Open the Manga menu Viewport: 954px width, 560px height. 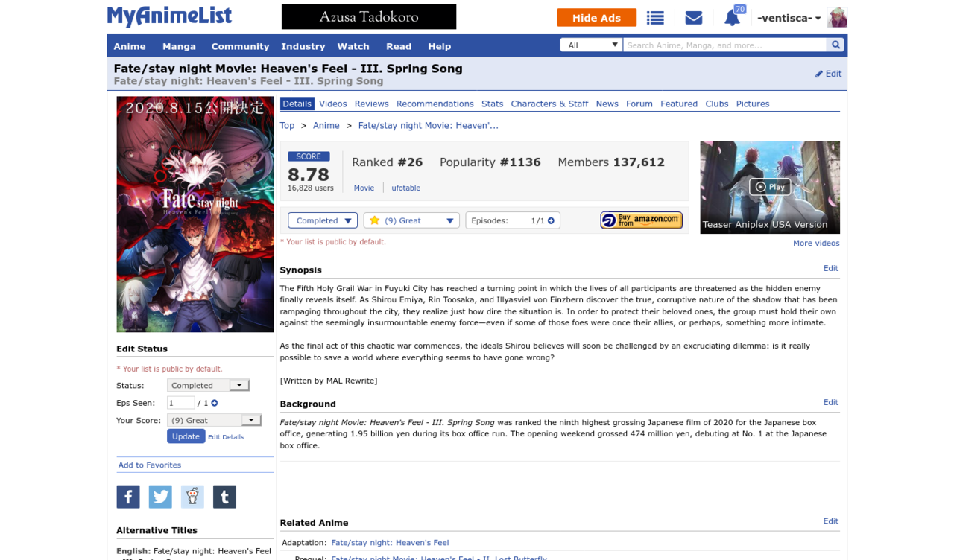point(179,46)
